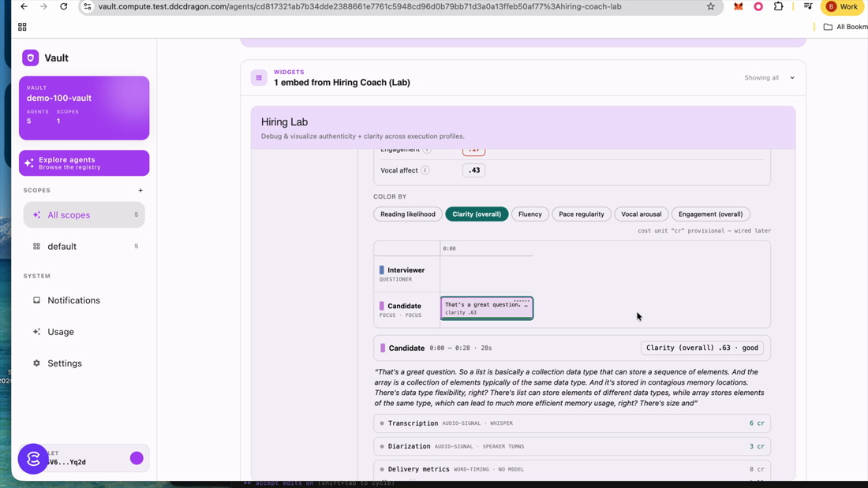
Task: Click the address bar URL
Action: click(360, 6)
